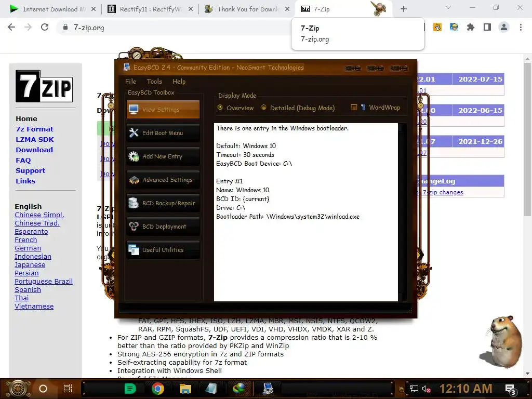
Task: View site security lock icon
Action: click(65, 27)
